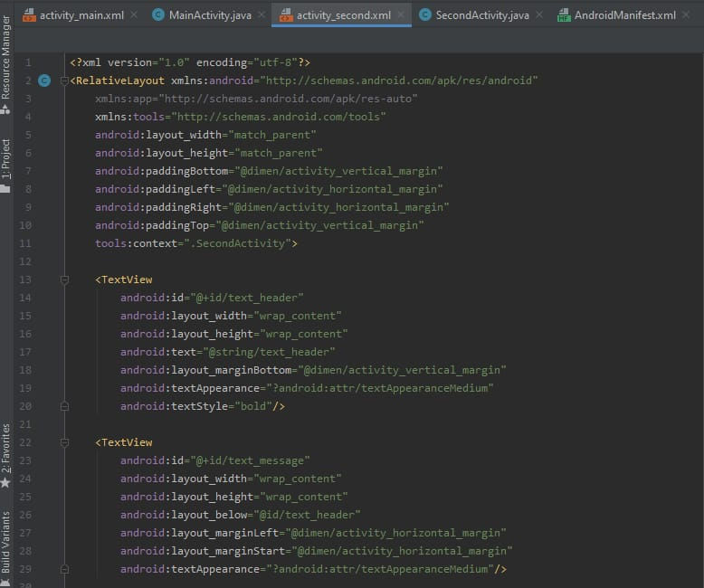Viewport: 704px width, 588px height.
Task: Open the SecondActivity.java tab
Action: click(x=482, y=15)
